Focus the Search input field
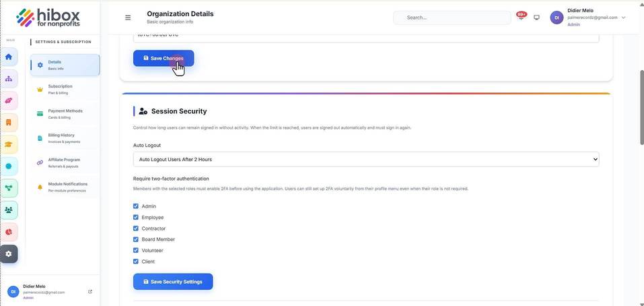 [x=452, y=18]
